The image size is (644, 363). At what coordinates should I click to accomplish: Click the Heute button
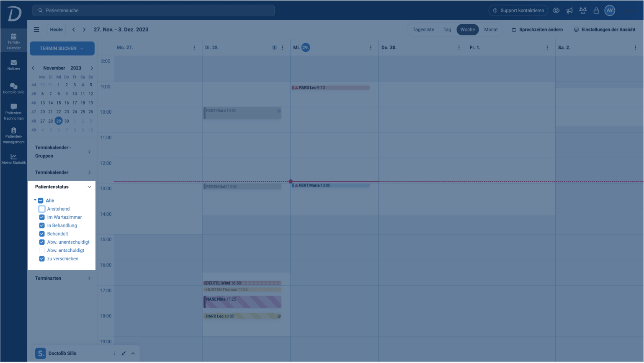tap(56, 30)
